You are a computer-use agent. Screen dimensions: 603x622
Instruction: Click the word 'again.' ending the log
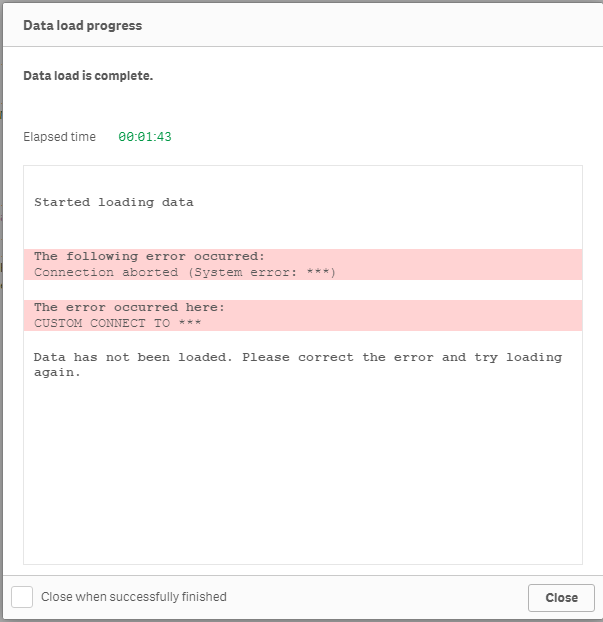57,373
